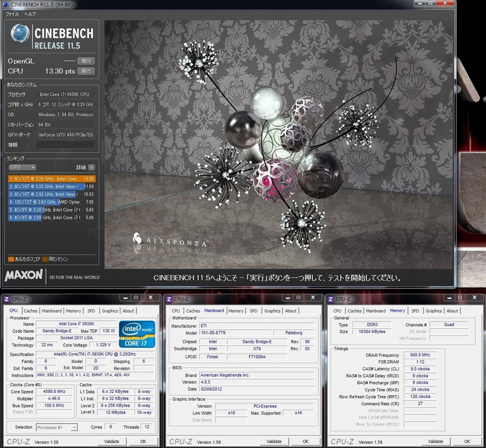The image size is (486, 448).
Task: Select ranking entry 4C/8T @ 2.80 GHz Intel Core i7
Action: 52,217
